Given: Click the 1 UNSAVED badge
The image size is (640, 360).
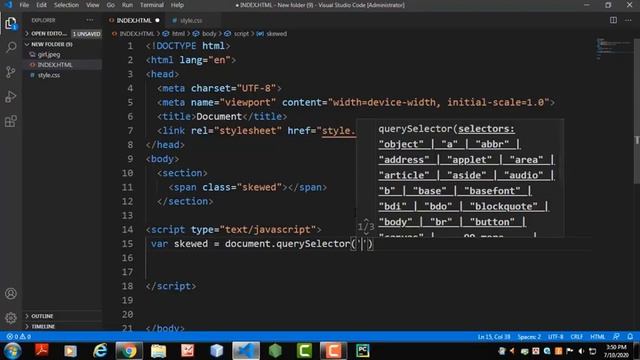Looking at the screenshot, I should (87, 34).
